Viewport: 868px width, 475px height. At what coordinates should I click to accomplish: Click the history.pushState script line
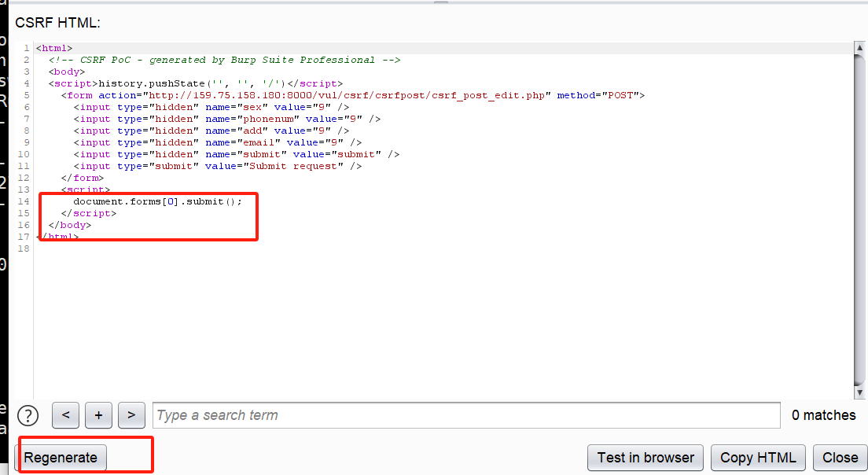[196, 83]
